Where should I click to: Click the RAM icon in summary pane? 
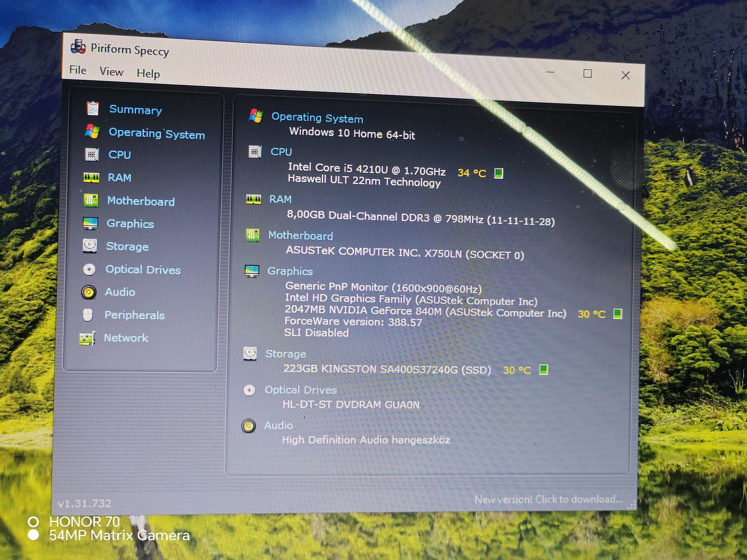click(254, 199)
